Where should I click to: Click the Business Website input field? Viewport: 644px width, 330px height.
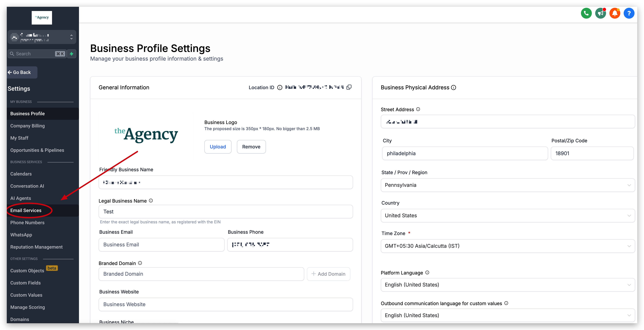tap(226, 304)
